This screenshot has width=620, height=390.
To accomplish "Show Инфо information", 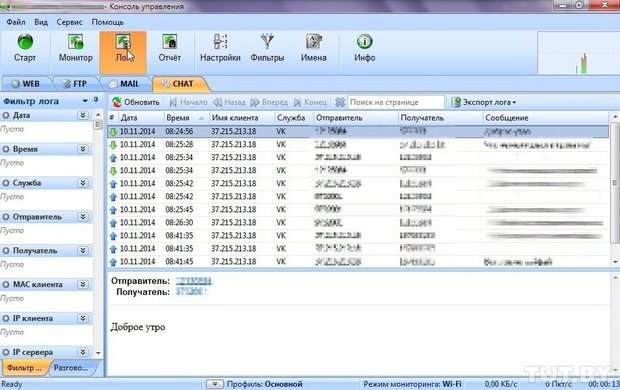I will pyautogui.click(x=365, y=48).
